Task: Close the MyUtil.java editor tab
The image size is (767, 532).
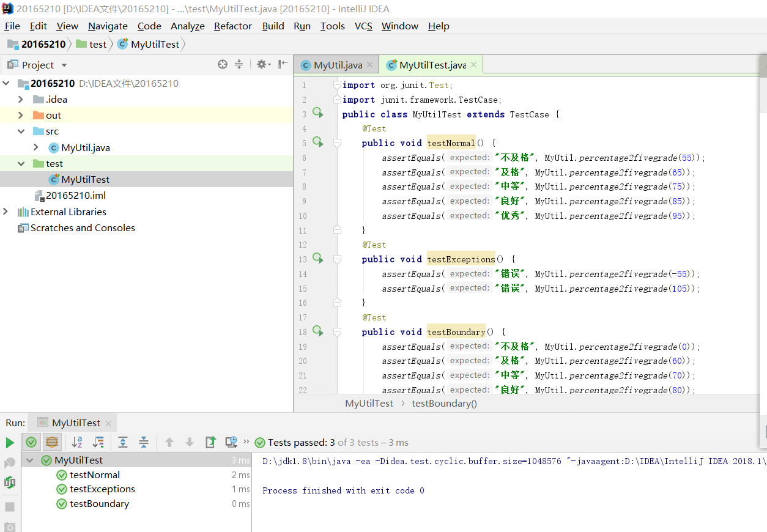Action: [x=371, y=65]
